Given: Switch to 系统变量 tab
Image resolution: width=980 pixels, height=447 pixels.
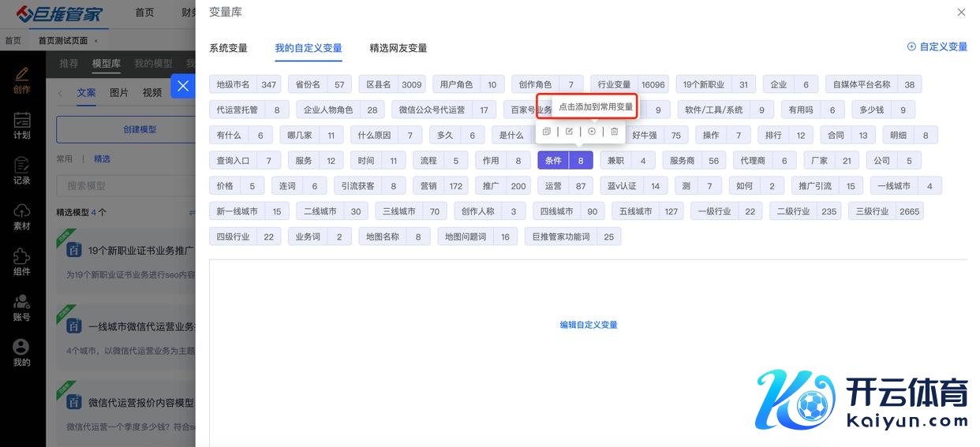Looking at the screenshot, I should tap(228, 48).
